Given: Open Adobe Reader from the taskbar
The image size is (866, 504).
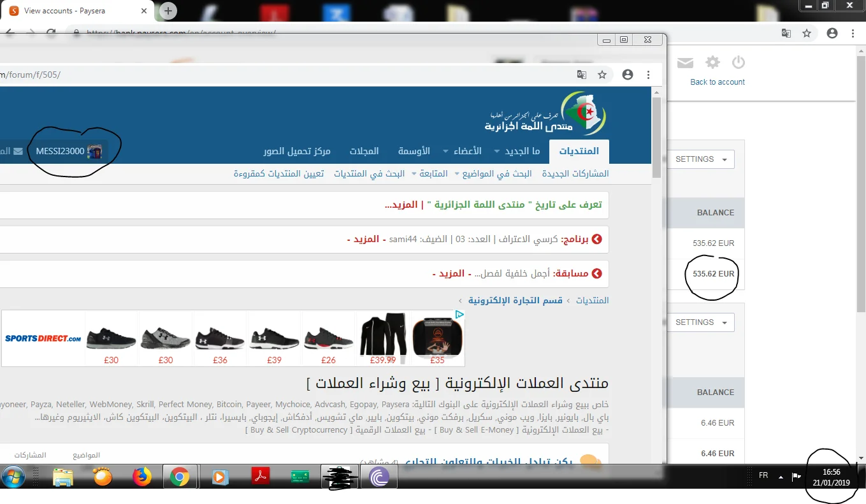Looking at the screenshot, I should (x=260, y=477).
